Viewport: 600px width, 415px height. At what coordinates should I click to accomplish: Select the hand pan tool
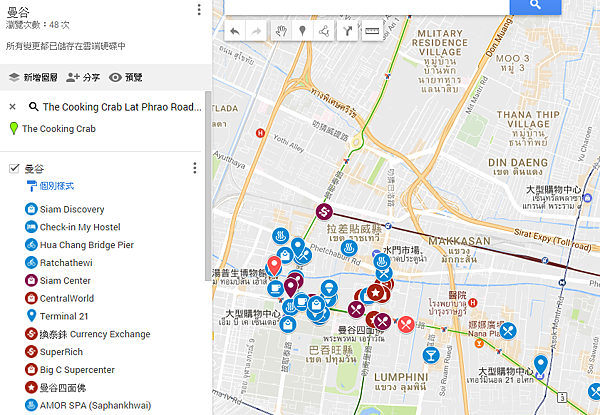281,31
